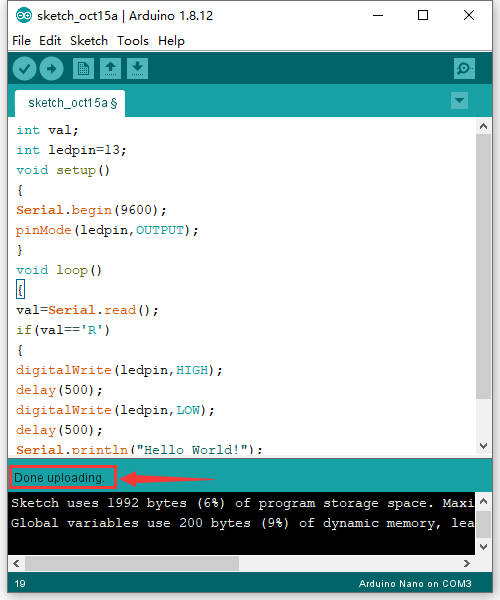Maximize the Arduino window
500x600 pixels.
(423, 16)
